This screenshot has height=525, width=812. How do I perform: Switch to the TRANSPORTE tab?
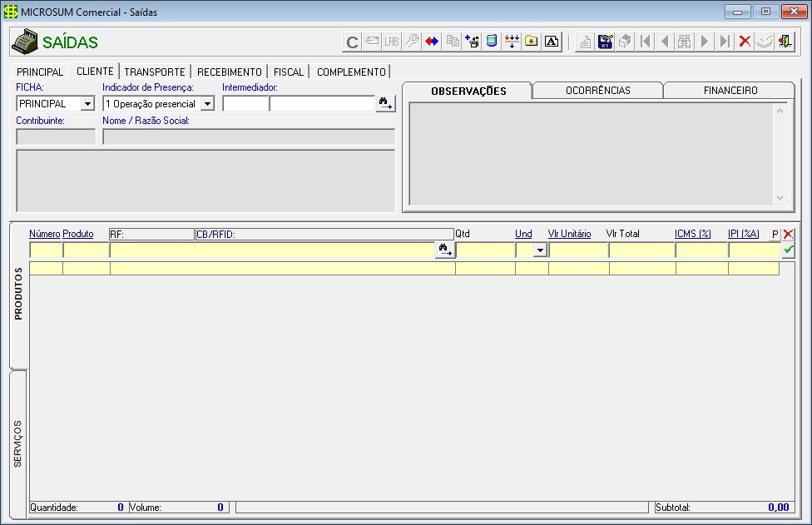[155, 72]
